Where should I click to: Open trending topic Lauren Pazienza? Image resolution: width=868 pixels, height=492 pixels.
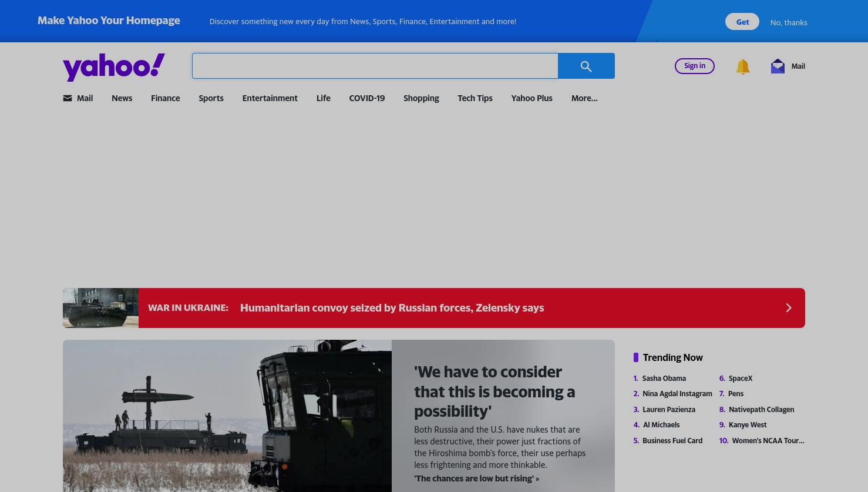pyautogui.click(x=668, y=410)
